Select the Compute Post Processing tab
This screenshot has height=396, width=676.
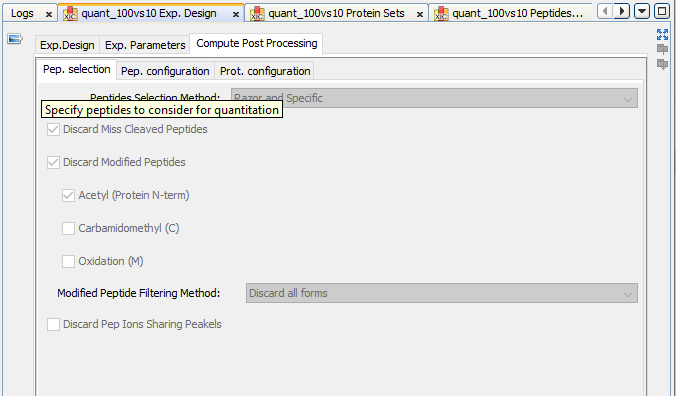coord(257,44)
